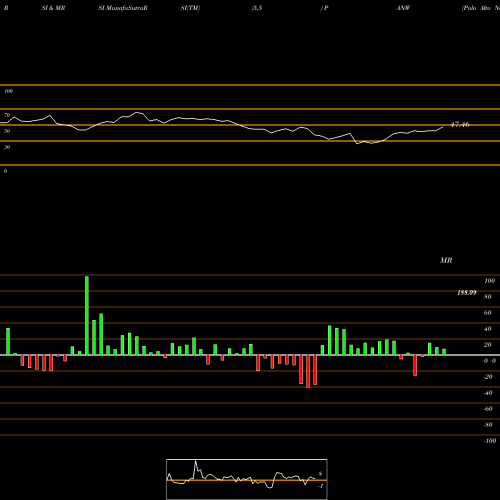Click the -100 label on MR axis
Viewport: 500px width, 500px height.
[490, 441]
